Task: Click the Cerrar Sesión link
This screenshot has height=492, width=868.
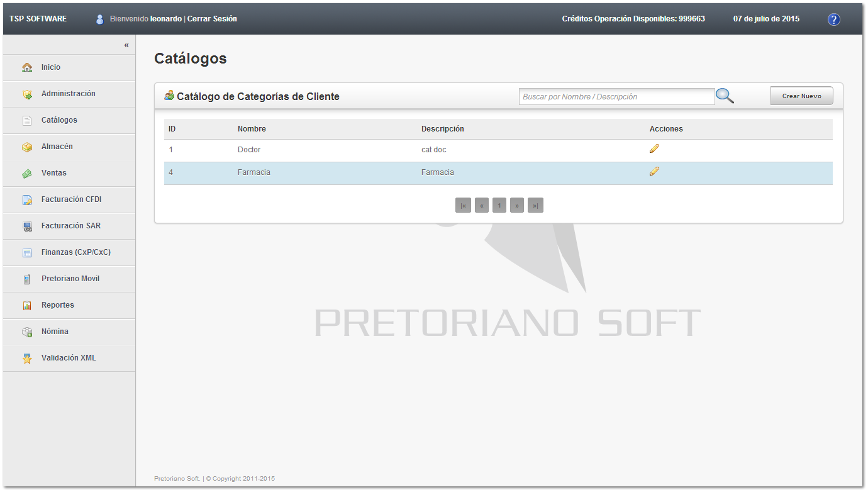Action: tap(212, 19)
